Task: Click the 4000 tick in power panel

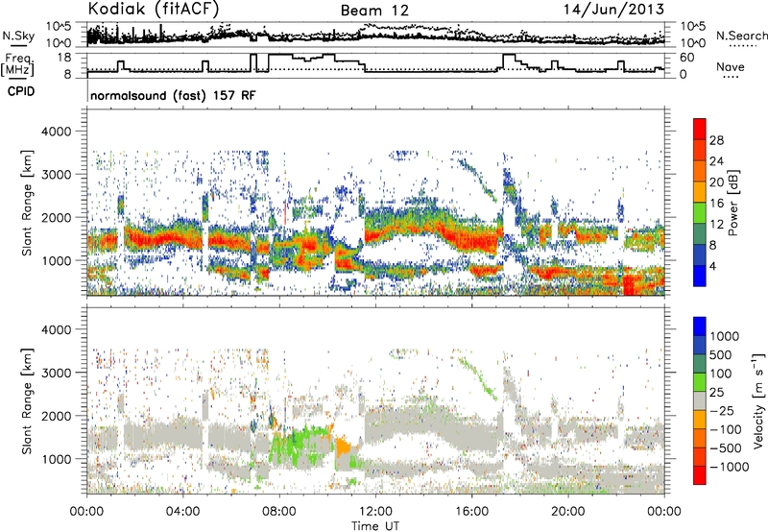Action: (59, 132)
